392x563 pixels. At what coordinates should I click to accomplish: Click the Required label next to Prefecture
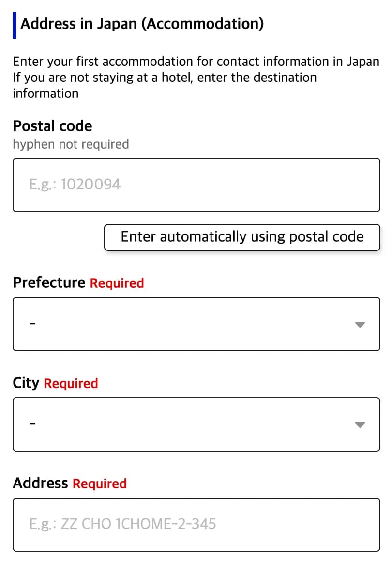coord(117,283)
